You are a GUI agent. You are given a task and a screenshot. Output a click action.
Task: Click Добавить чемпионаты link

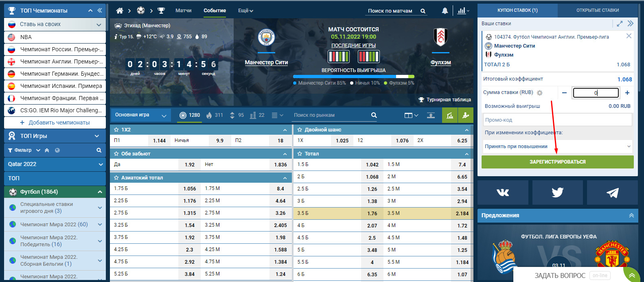click(x=55, y=122)
